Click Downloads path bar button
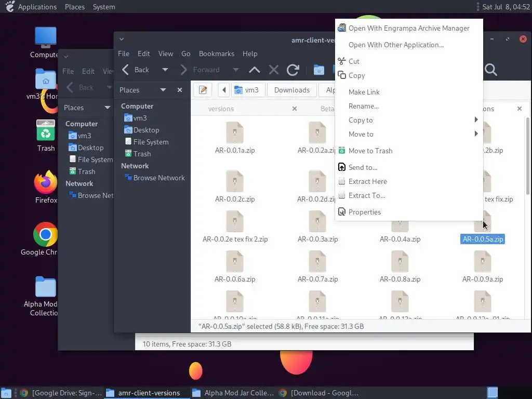 coord(292,90)
